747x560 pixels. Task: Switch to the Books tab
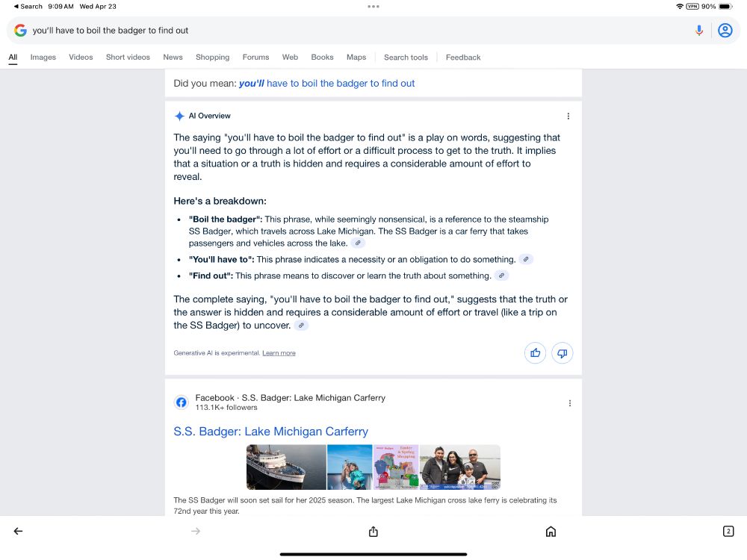(322, 57)
